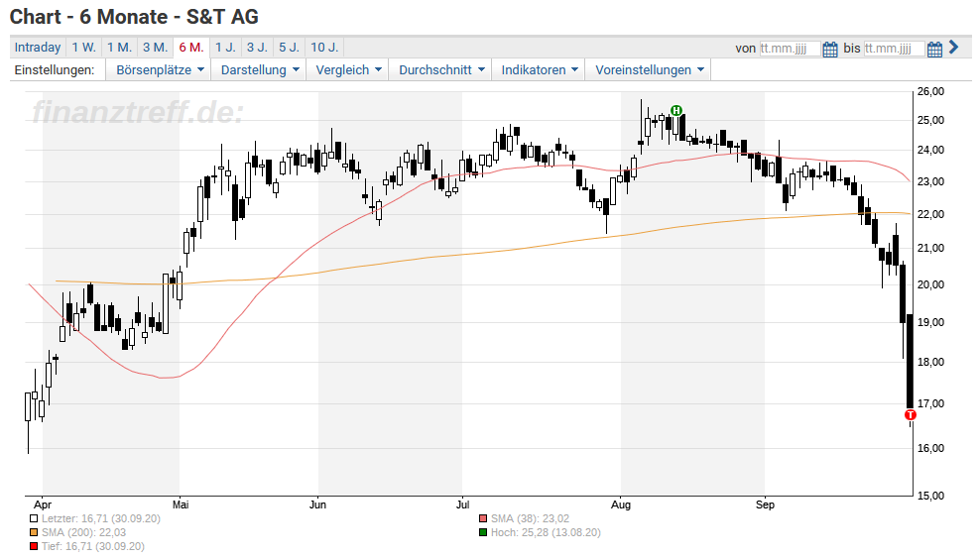Select the 3 M. time range tab
The width and height of the screenshot is (979, 560).
155,48
